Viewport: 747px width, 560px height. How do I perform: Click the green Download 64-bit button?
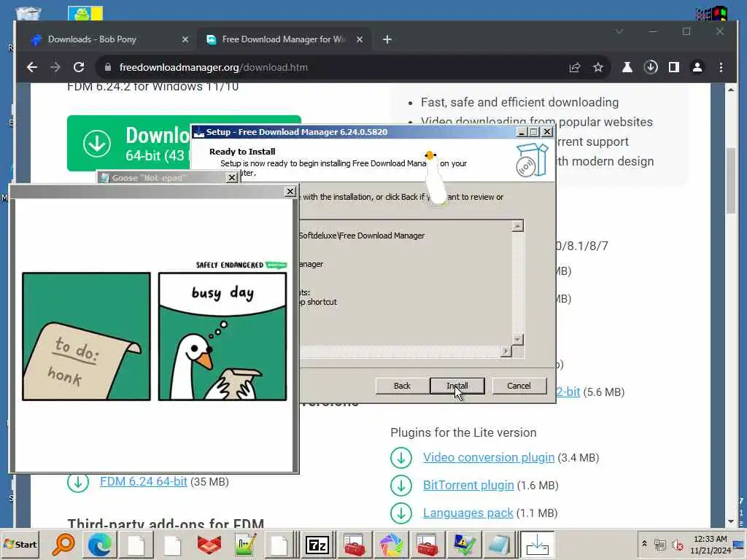tap(129, 144)
